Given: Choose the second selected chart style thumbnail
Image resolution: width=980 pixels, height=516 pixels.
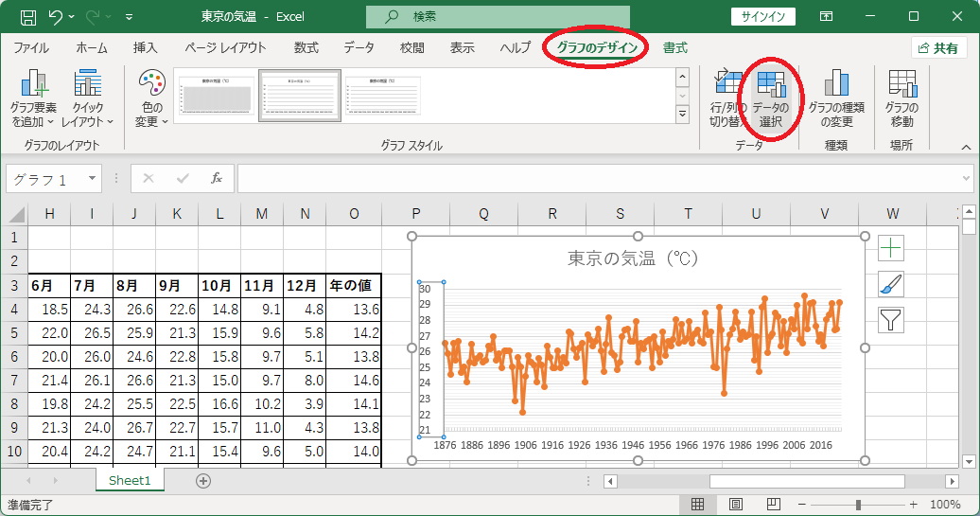Looking at the screenshot, I should point(300,96).
